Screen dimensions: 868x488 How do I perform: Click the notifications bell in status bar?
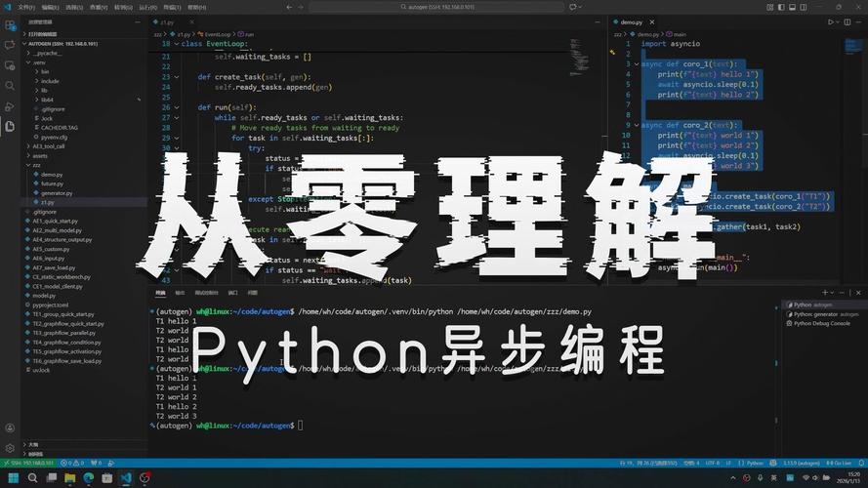(x=861, y=463)
